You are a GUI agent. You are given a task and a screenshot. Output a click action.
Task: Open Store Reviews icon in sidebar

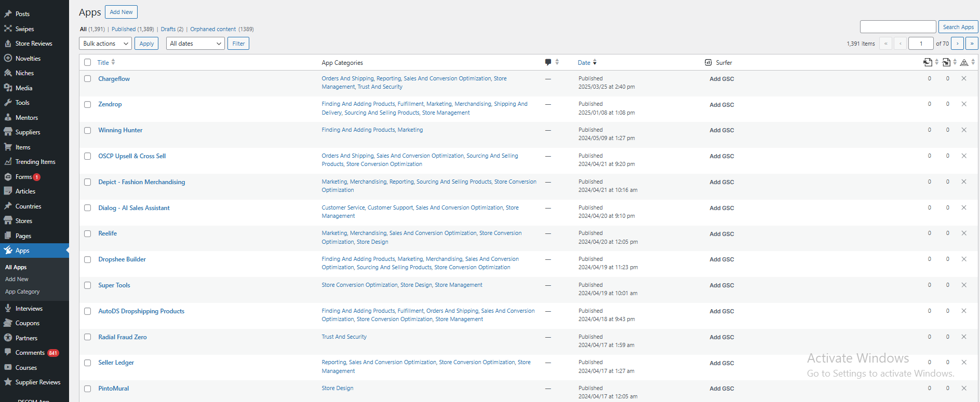coord(8,44)
